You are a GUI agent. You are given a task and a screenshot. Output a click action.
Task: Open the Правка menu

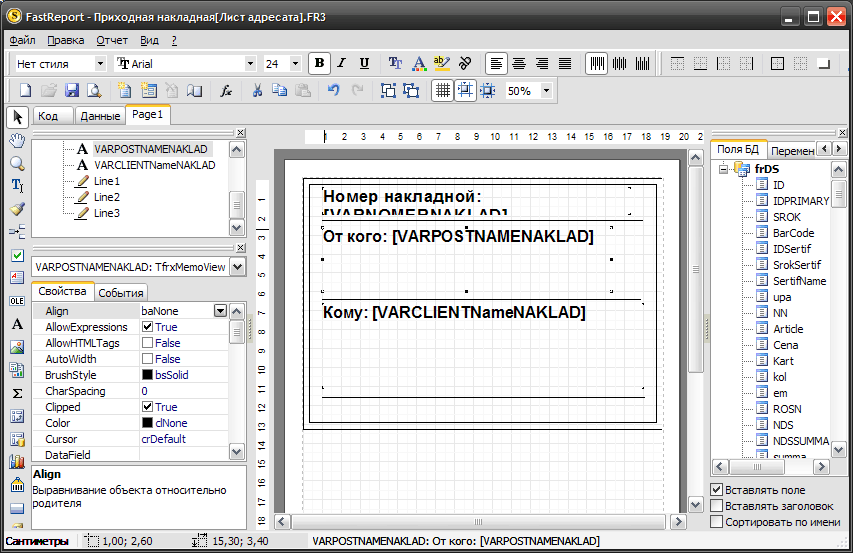coord(65,40)
